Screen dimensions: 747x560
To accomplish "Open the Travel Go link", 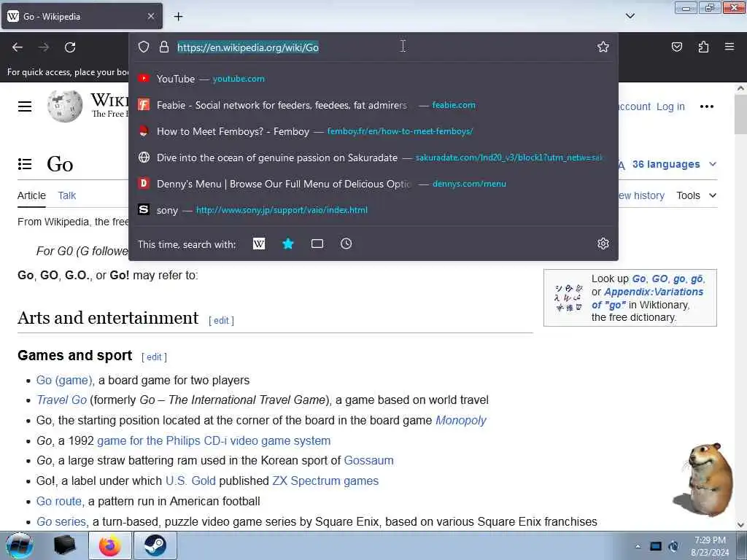I will [61, 400].
